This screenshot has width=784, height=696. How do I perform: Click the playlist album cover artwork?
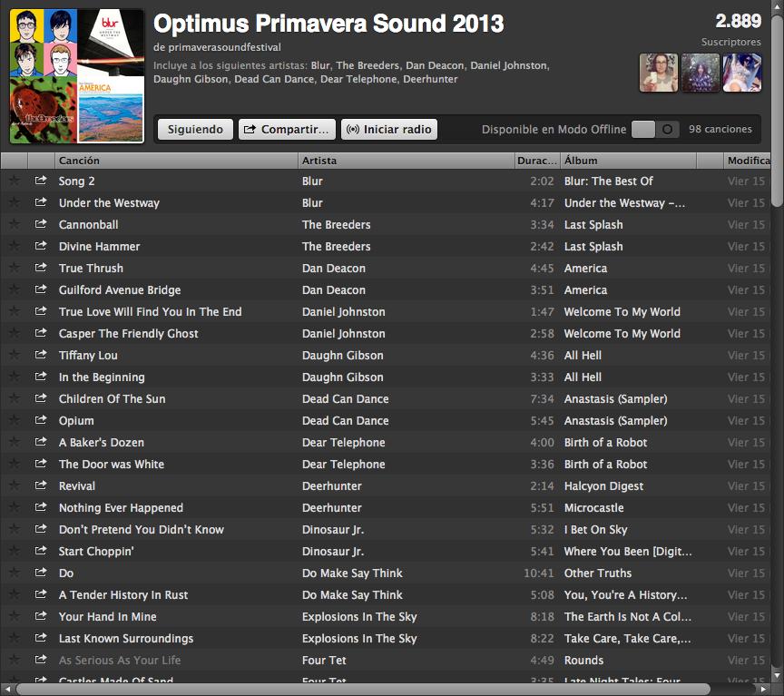pyautogui.click(x=76, y=75)
